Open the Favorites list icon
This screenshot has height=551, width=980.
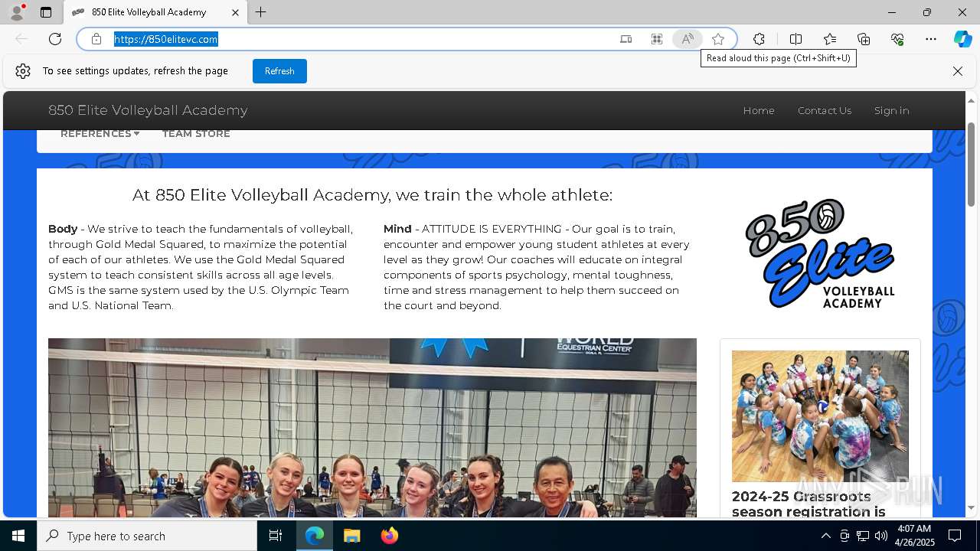click(830, 39)
